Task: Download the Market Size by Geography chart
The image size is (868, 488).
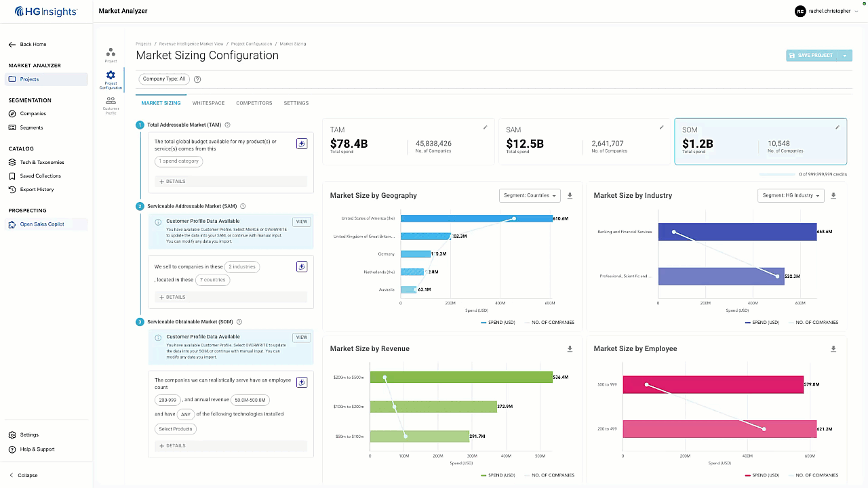Action: pos(570,196)
